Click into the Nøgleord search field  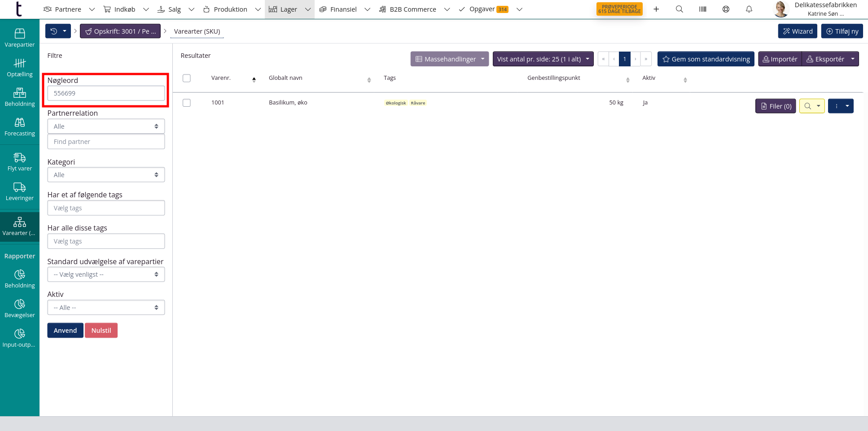(x=106, y=93)
